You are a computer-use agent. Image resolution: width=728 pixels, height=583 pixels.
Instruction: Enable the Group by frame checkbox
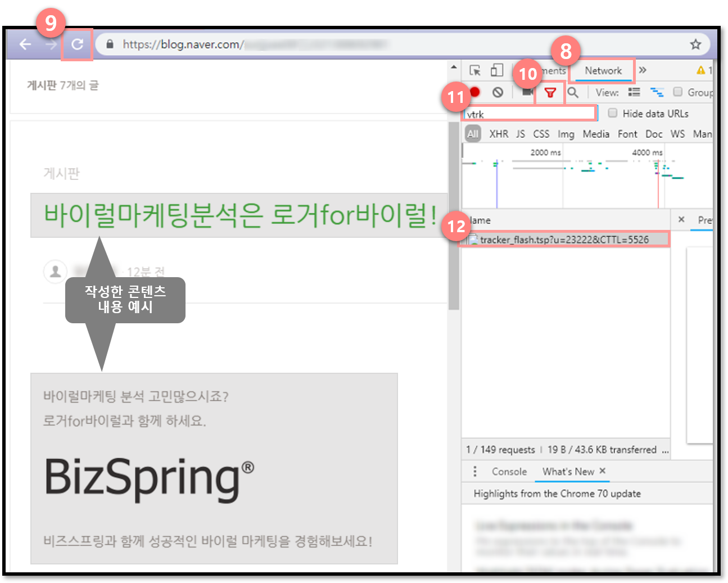coord(678,92)
